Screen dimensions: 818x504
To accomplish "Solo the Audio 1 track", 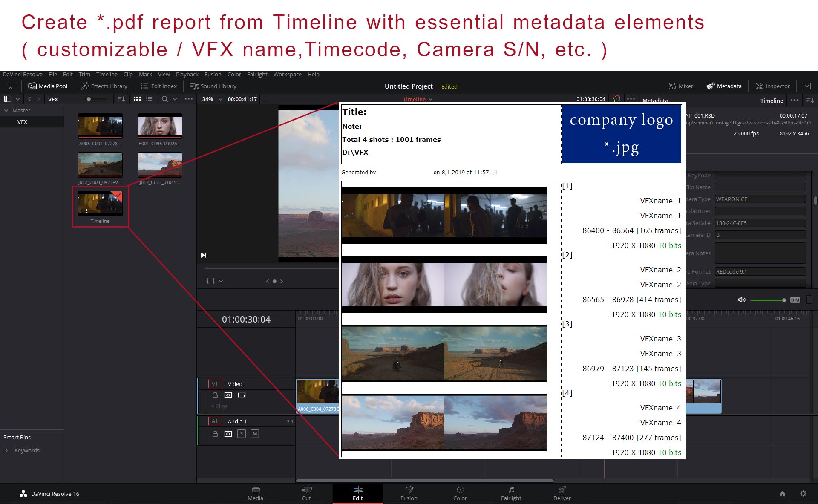I will tap(242, 434).
